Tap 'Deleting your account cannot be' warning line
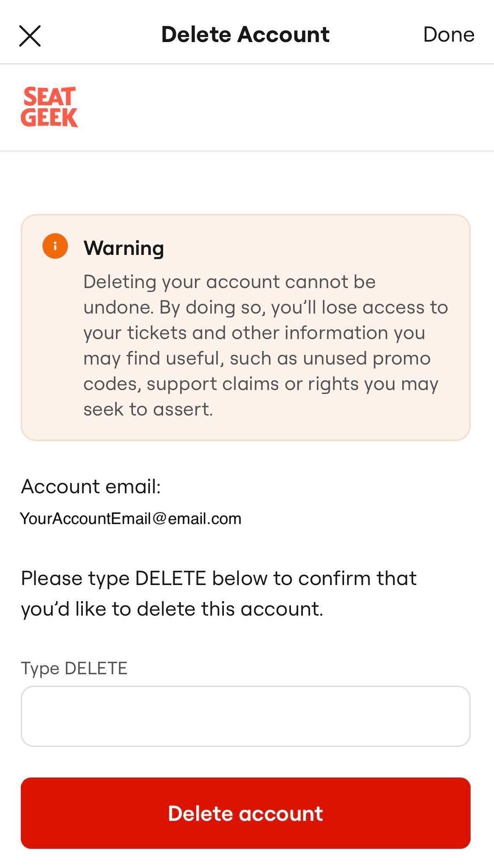This screenshot has height=868, width=494. click(x=229, y=282)
